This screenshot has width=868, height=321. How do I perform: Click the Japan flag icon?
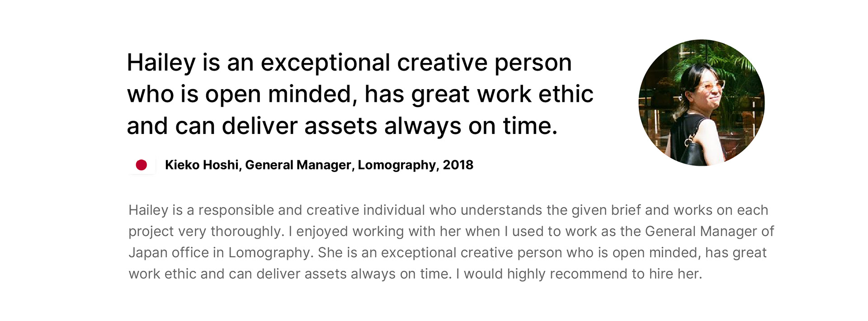[x=142, y=165]
